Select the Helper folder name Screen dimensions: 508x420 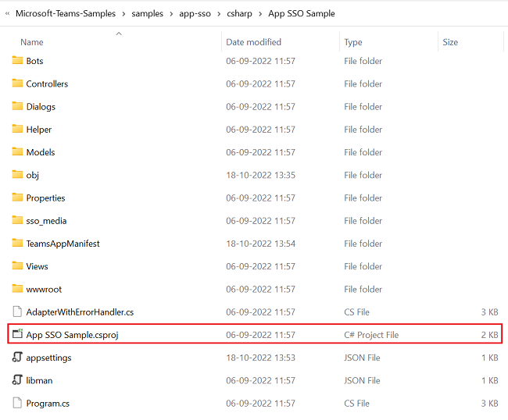(x=39, y=130)
